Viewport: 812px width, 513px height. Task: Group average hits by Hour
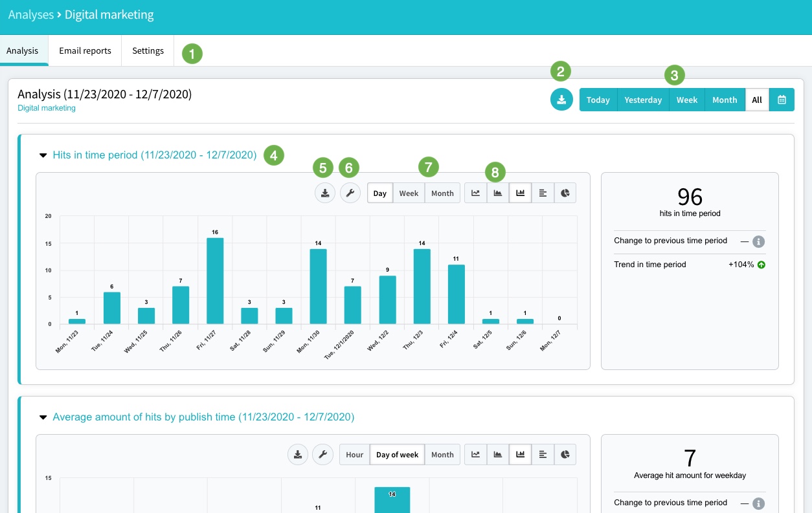(355, 454)
